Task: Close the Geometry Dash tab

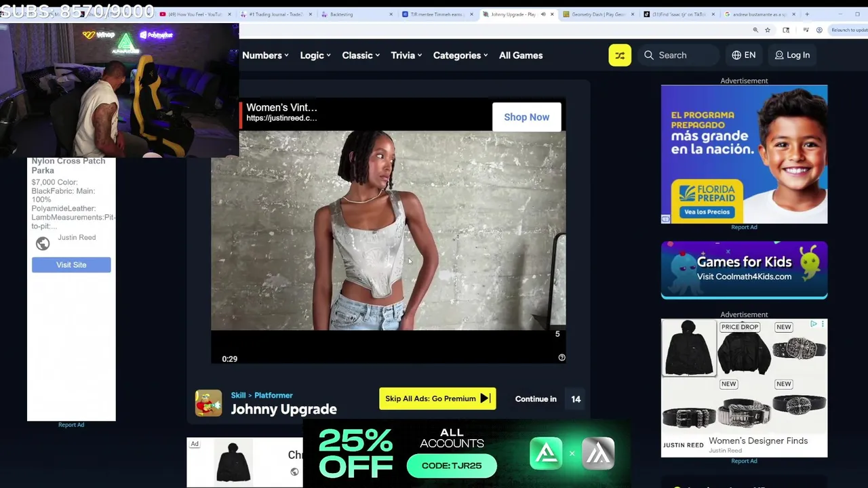Action: coord(633,14)
